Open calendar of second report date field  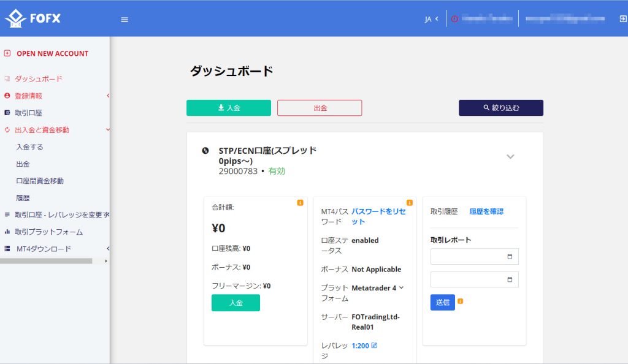tap(510, 279)
